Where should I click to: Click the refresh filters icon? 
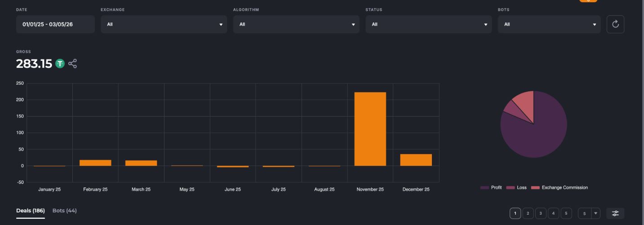(x=615, y=24)
